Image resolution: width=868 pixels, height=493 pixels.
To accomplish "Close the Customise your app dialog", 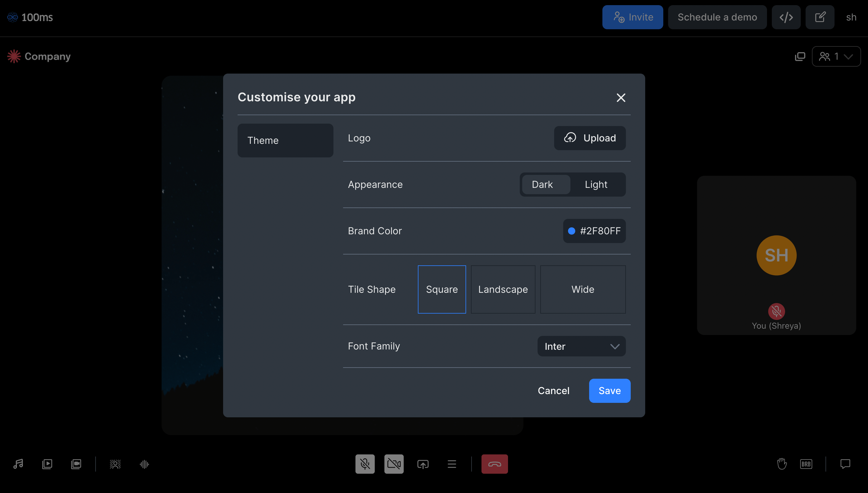I will pyautogui.click(x=620, y=97).
